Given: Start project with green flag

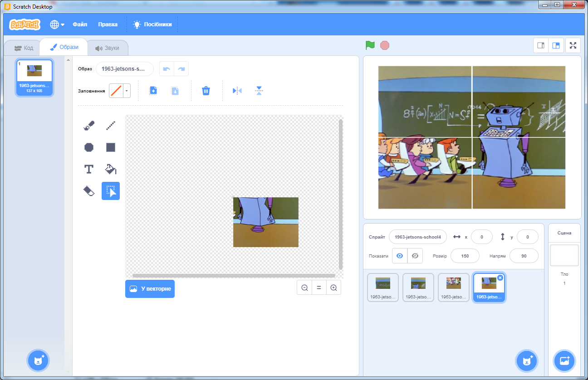Looking at the screenshot, I should 370,45.
